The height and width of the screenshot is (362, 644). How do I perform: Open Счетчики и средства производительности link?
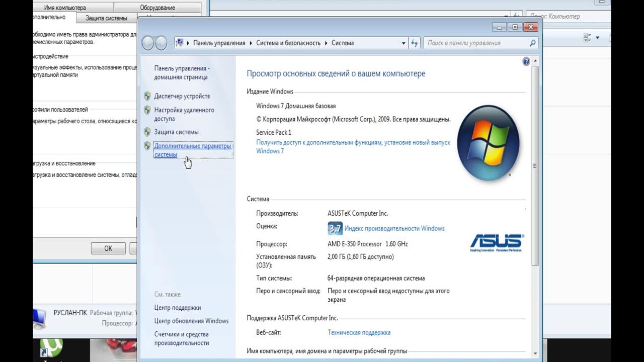click(182, 338)
